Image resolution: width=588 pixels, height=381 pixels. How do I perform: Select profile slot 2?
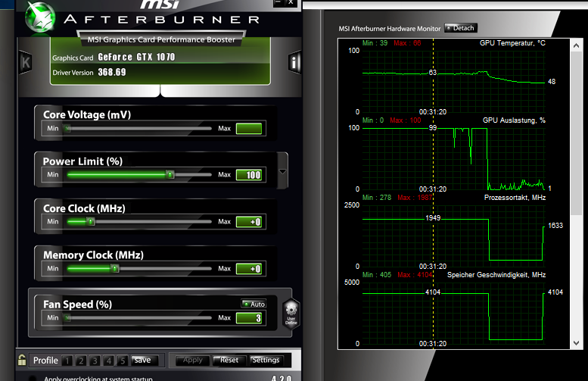pyautogui.click(x=81, y=361)
